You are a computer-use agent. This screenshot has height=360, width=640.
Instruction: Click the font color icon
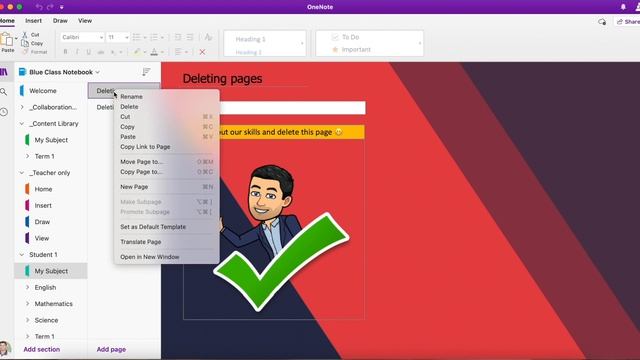click(x=154, y=52)
